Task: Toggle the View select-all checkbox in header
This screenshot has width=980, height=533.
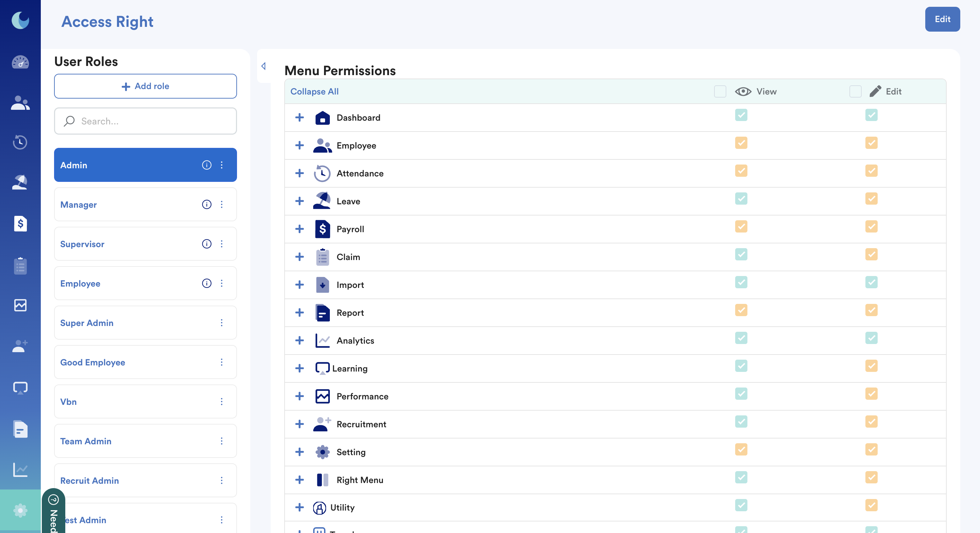Action: point(720,92)
